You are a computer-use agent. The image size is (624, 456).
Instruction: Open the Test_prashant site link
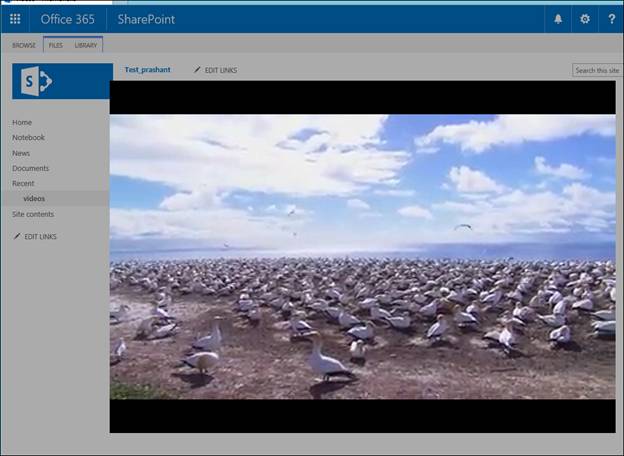tap(148, 70)
